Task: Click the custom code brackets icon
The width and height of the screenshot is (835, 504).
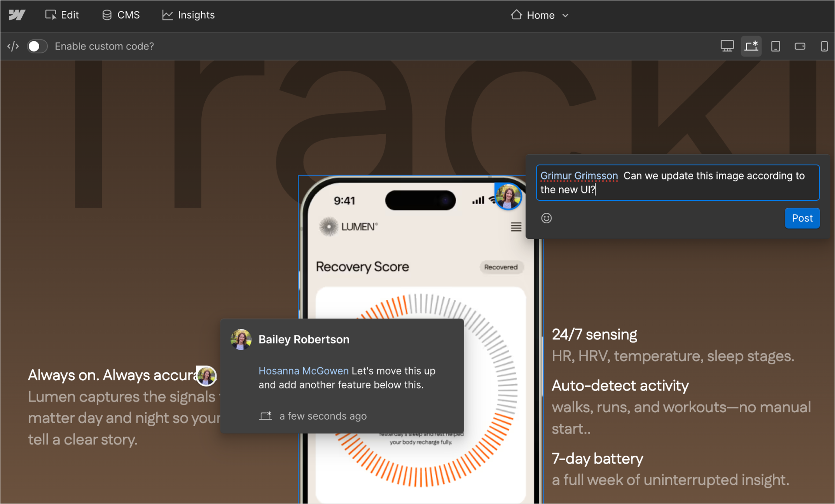Action: click(13, 46)
